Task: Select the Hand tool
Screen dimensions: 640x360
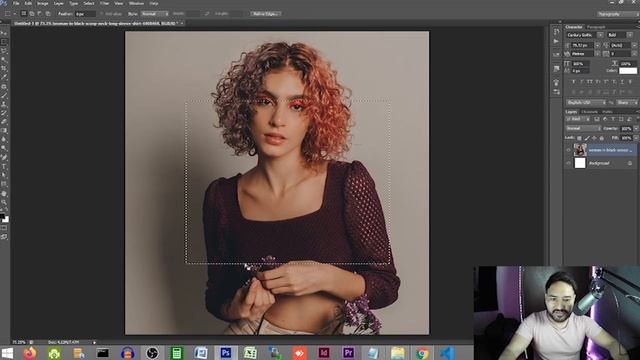Action: 4,193
